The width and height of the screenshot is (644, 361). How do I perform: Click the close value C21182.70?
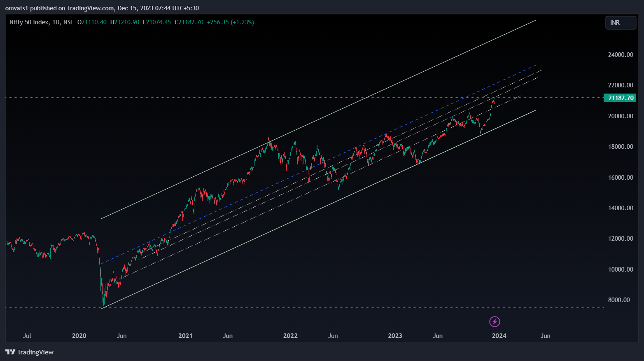pyautogui.click(x=189, y=22)
